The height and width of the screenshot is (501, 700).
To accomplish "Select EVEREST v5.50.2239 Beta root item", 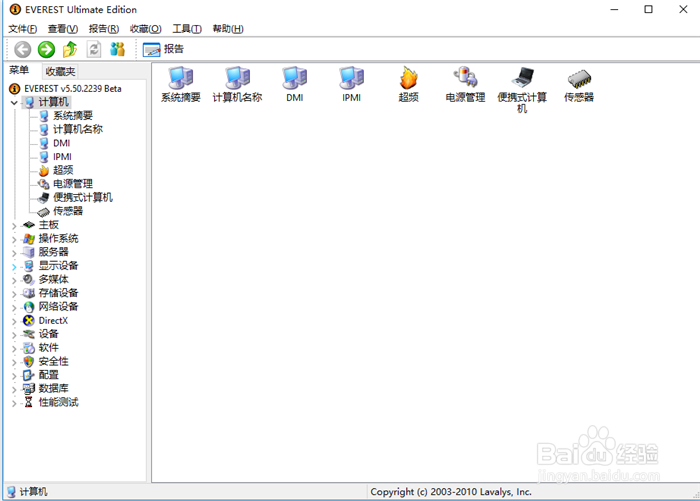I will (x=73, y=88).
